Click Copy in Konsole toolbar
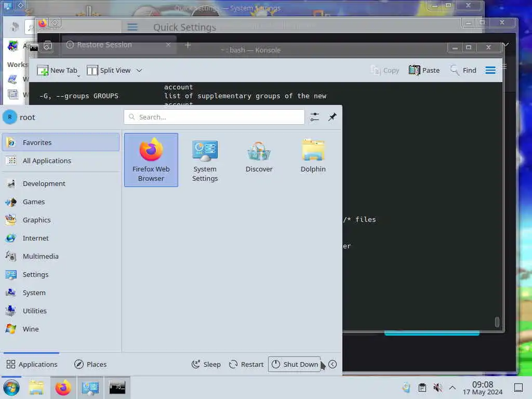The height and width of the screenshot is (399, 532). pos(385,71)
